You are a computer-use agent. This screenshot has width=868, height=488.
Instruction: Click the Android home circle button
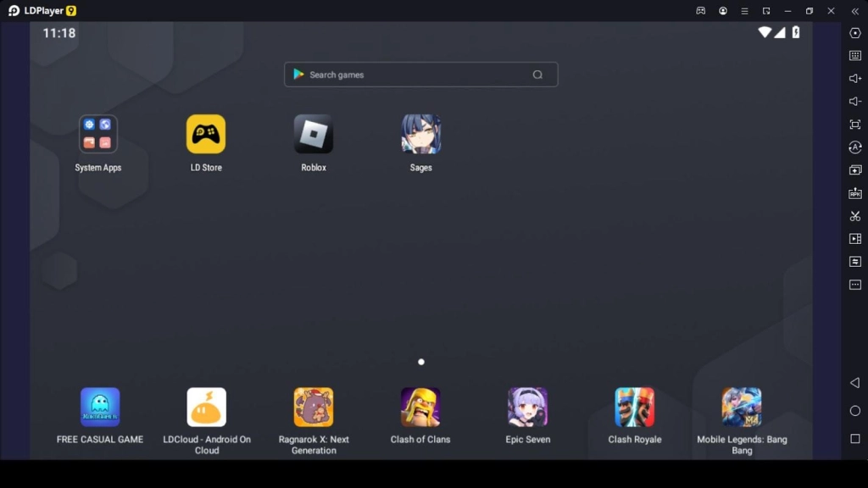coord(855,411)
